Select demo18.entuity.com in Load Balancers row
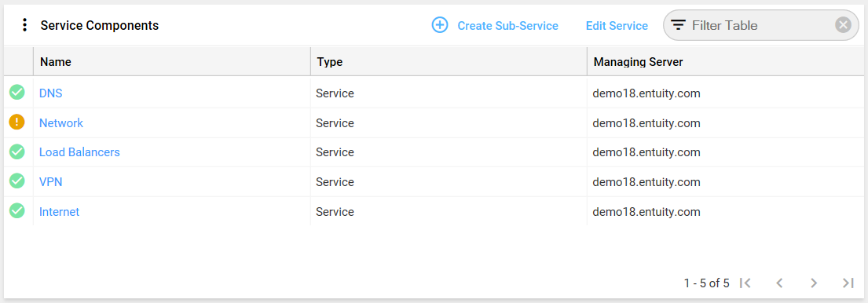 [x=646, y=152]
